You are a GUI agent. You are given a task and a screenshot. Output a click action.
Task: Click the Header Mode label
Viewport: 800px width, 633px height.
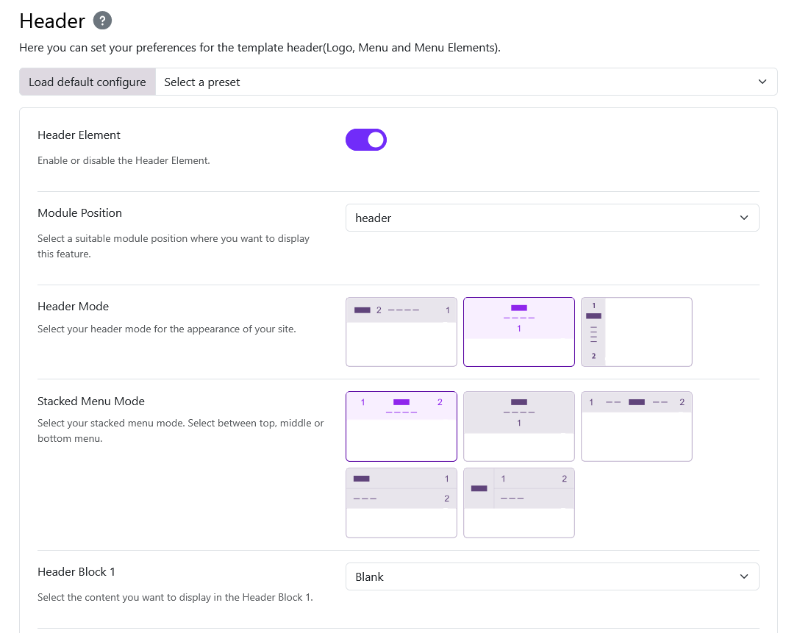73,307
